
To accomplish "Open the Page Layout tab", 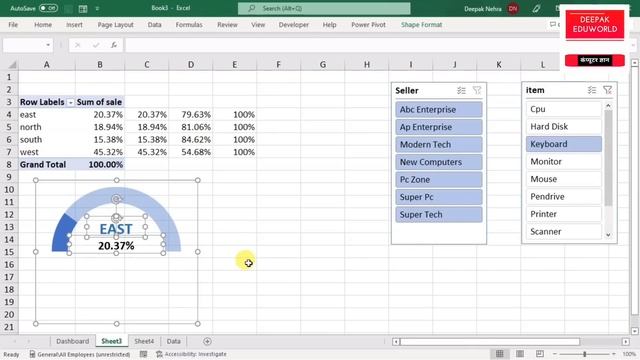I will point(116,25).
